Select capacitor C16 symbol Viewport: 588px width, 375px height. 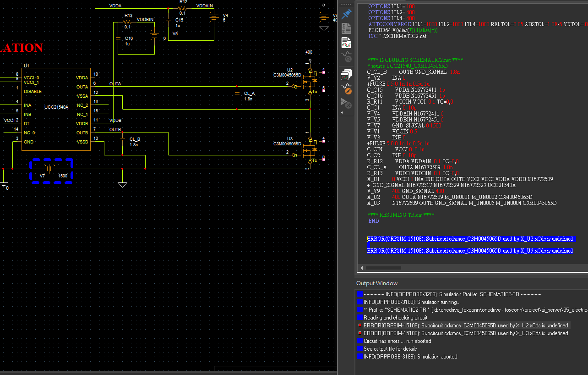pyautogui.click(x=118, y=38)
